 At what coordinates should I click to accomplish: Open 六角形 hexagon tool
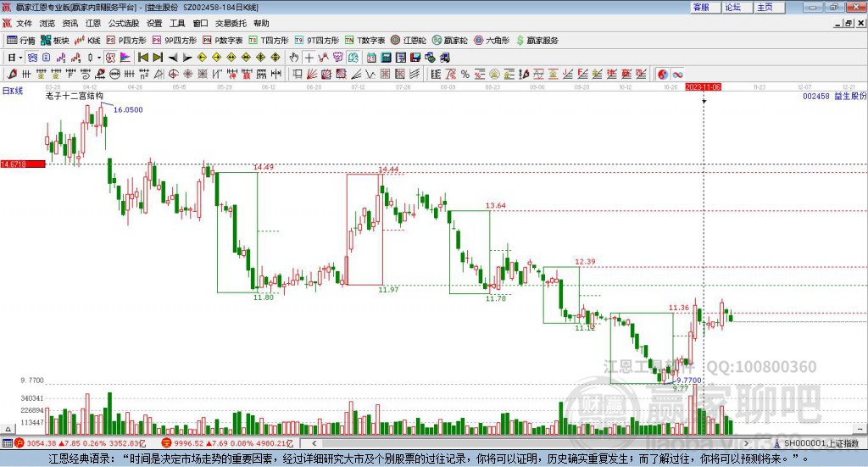[x=492, y=41]
